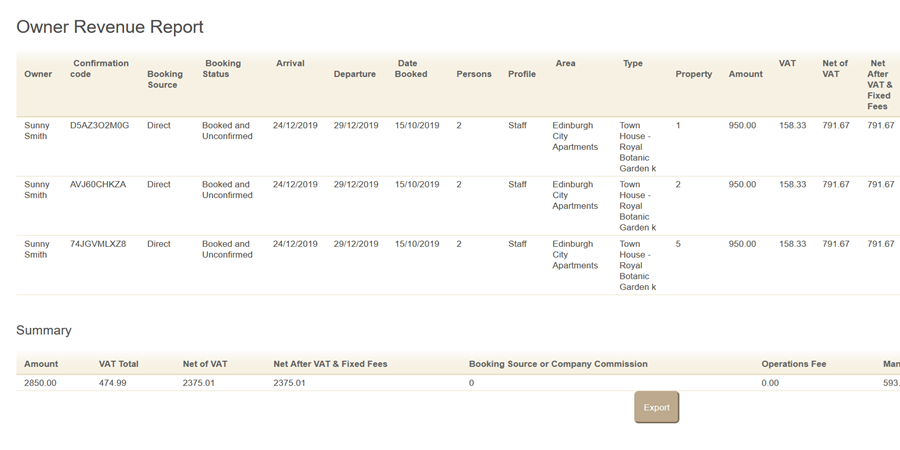Click summary Operations Fee value 0.00
The height and width of the screenshot is (450, 900).
coord(770,383)
